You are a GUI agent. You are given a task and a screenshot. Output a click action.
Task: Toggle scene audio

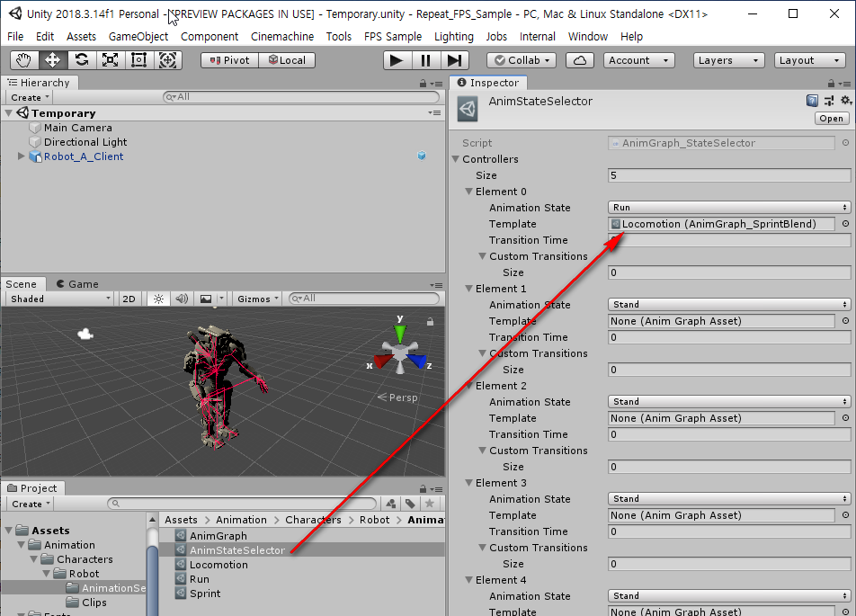pyautogui.click(x=182, y=299)
